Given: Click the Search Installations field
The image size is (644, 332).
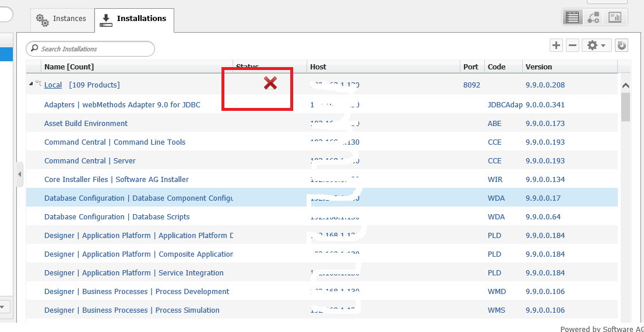Looking at the screenshot, I should click(90, 49).
